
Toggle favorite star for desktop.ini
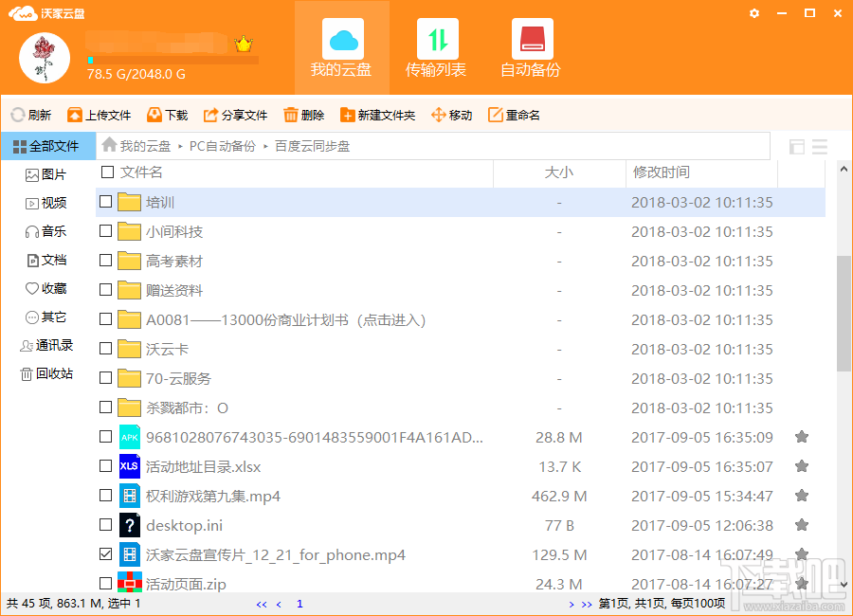tap(801, 525)
